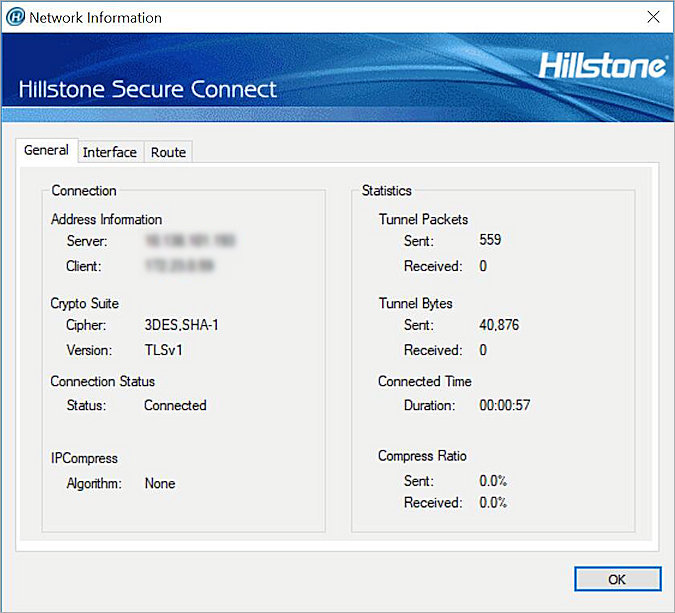This screenshot has height=613, width=675.
Task: Click the TLSv1 version value
Action: coord(166,350)
